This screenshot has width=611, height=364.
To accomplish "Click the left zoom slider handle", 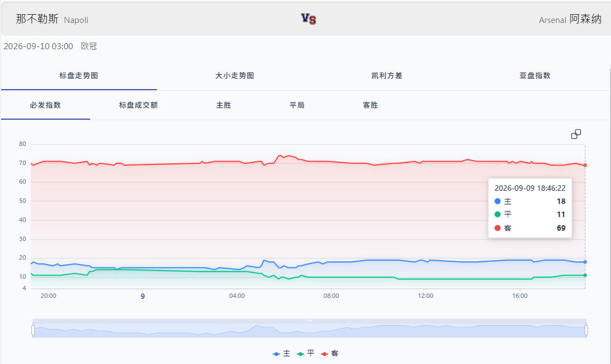I will click(x=33, y=330).
